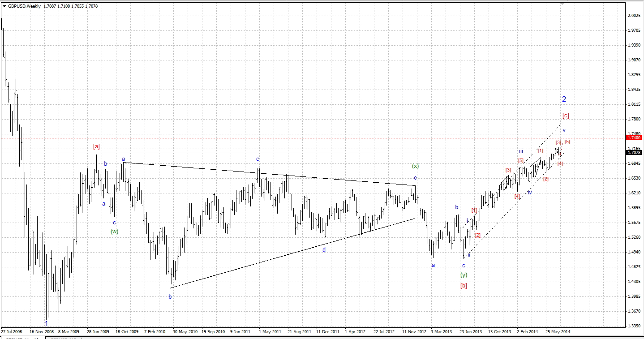Select the upper descending triangle trendline

click(269, 174)
